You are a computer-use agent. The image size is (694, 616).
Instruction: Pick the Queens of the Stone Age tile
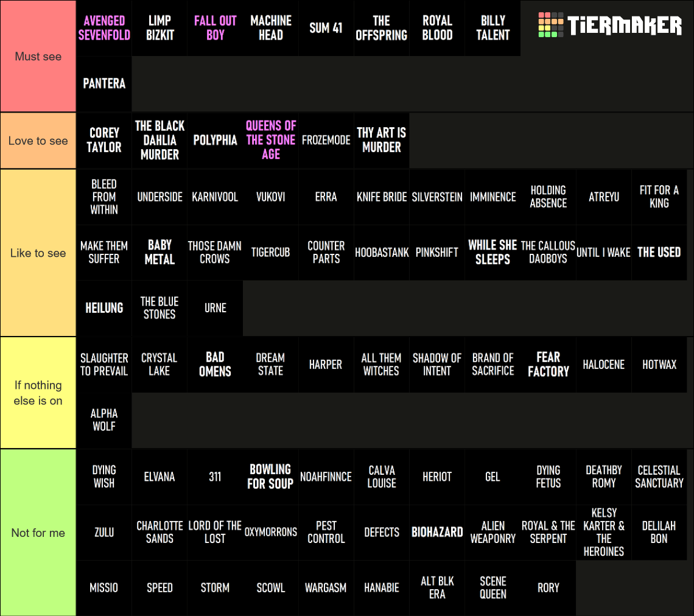(271, 140)
